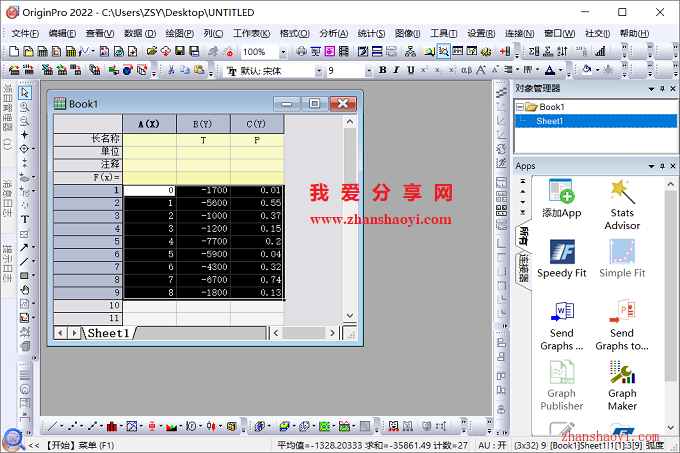Screen dimensions: 680x453
Task: Select the Text tool T
Action: [x=25, y=219]
